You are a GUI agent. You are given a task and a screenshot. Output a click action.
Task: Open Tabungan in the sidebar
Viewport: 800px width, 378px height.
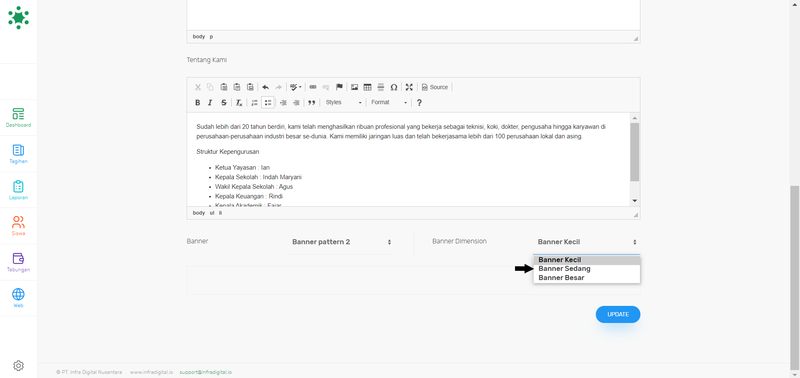[18, 262]
